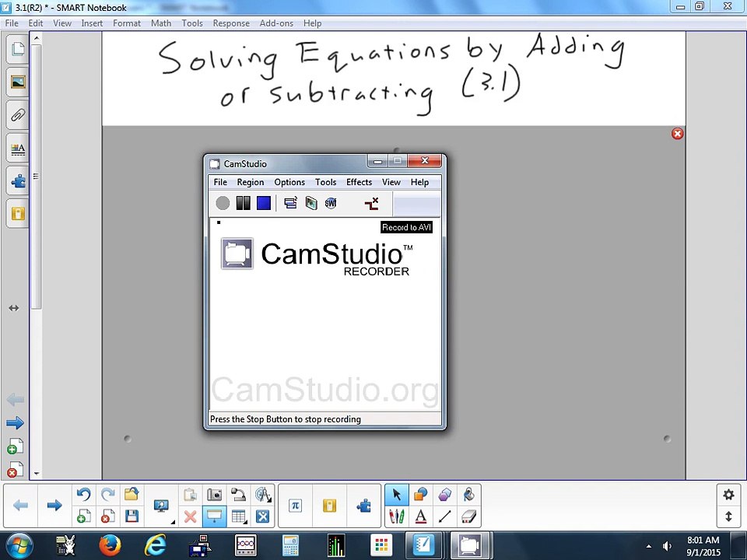This screenshot has height=560, width=747.
Task: Open the toolbar settings gear
Action: 728,495
